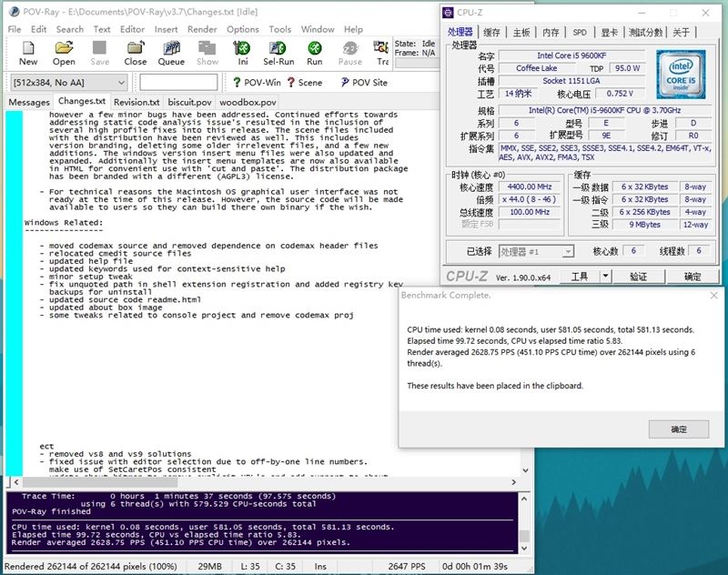
Task: Click the CPU-Z title bar app icon
Action: click(448, 13)
